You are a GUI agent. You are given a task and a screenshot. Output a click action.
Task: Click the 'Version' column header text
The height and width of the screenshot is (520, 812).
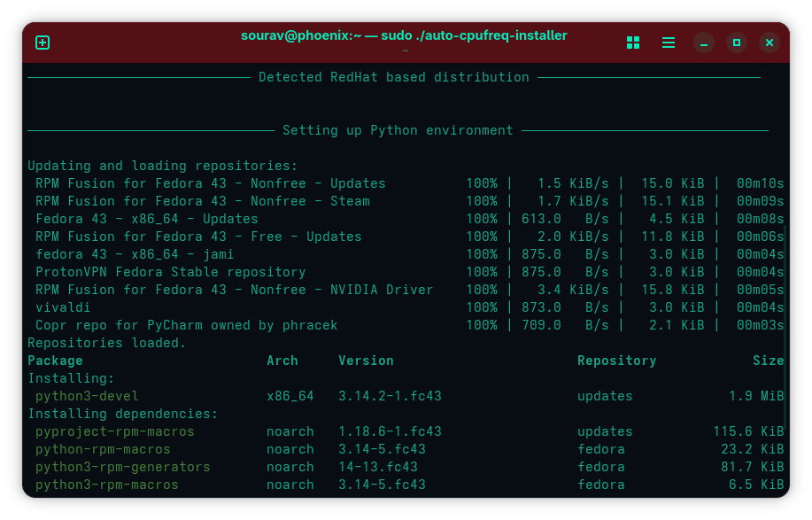click(x=366, y=361)
